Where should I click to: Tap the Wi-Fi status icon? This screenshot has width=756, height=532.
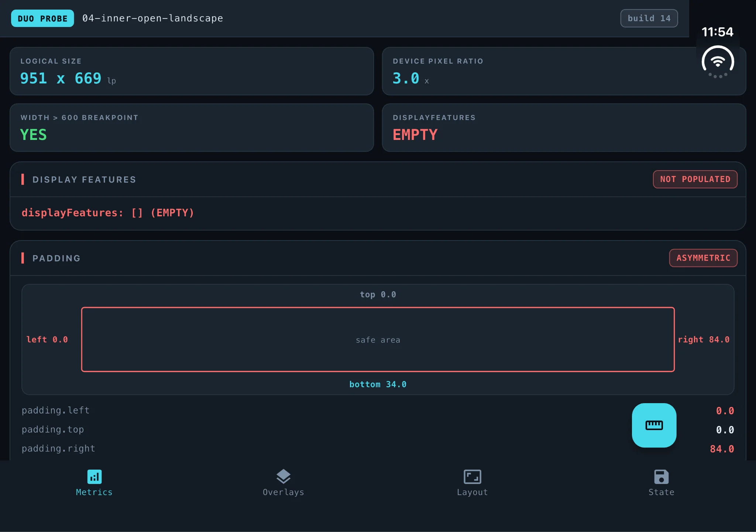[x=718, y=62]
